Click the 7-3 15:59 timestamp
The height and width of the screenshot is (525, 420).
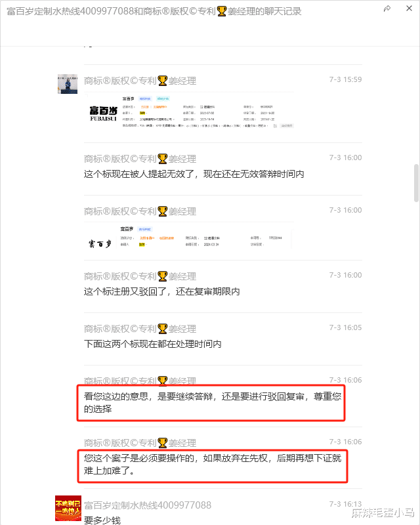tap(345, 79)
